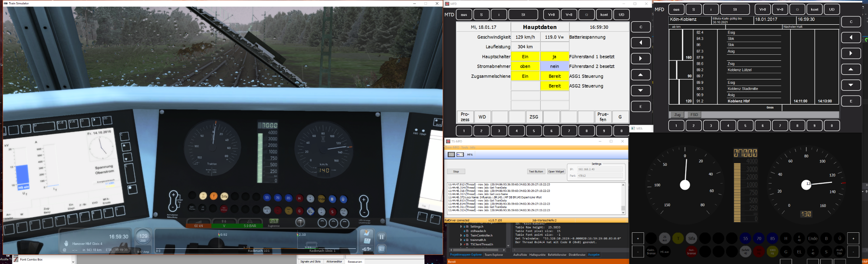Toggle the ZS aus indicator
The image size is (868, 264).
click(x=664, y=238)
